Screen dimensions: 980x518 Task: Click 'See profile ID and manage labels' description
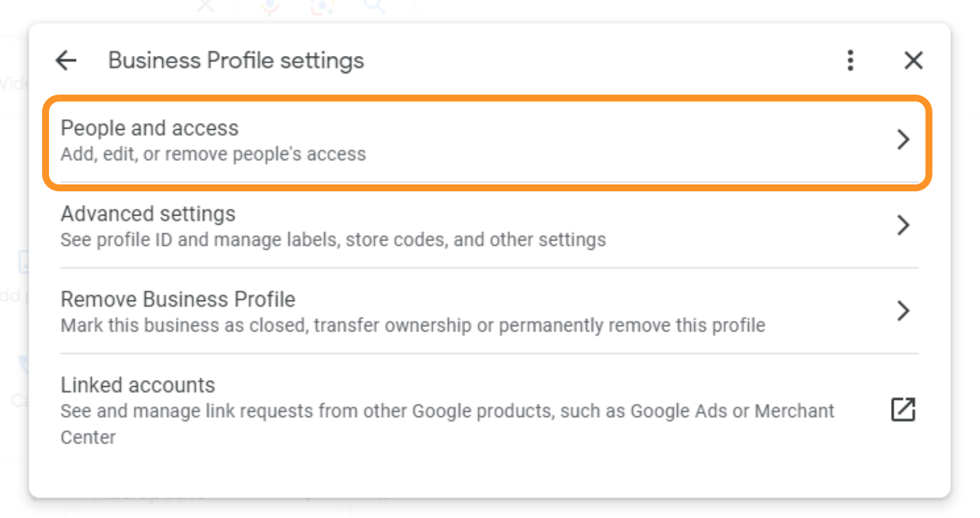333,240
